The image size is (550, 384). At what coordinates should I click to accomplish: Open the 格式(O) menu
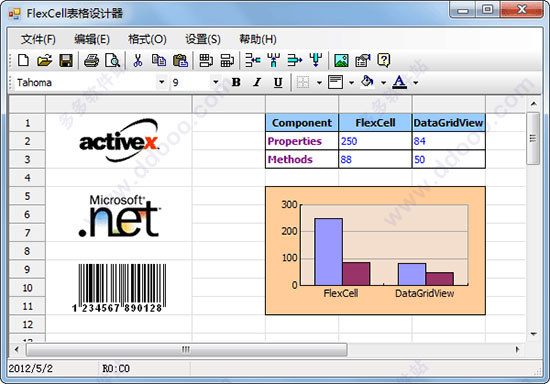pos(147,39)
